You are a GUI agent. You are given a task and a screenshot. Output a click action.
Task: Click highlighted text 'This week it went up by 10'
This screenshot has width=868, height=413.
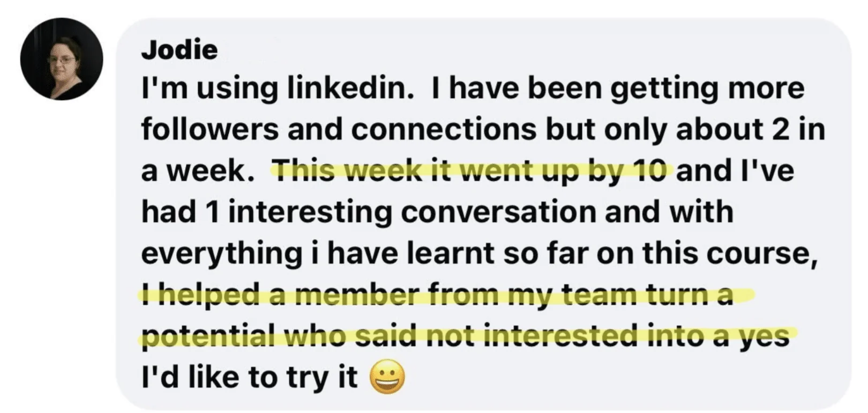(472, 171)
